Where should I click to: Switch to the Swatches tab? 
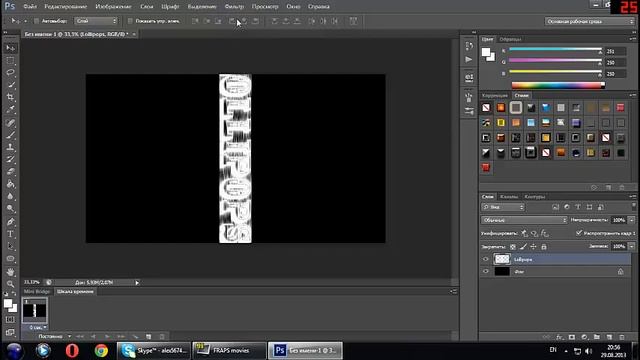[x=510, y=39]
